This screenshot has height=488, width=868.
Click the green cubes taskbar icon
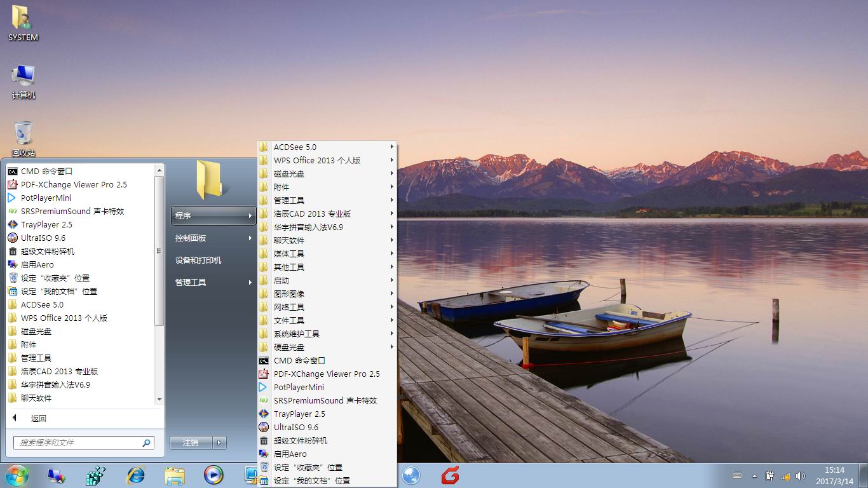click(x=96, y=475)
